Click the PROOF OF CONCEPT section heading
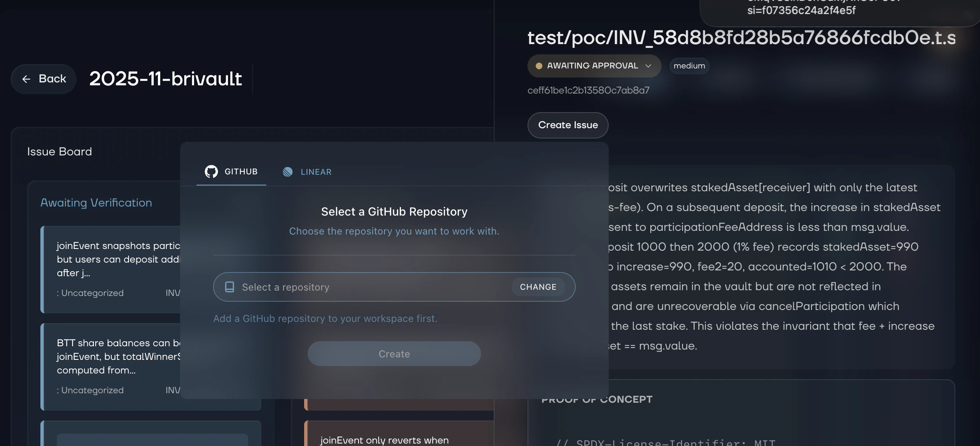 click(x=597, y=399)
